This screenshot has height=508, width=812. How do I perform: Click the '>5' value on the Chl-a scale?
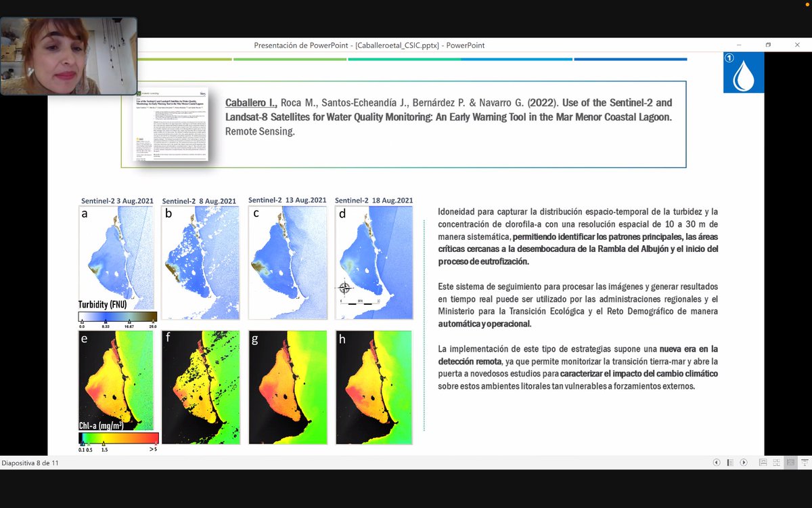(x=152, y=448)
